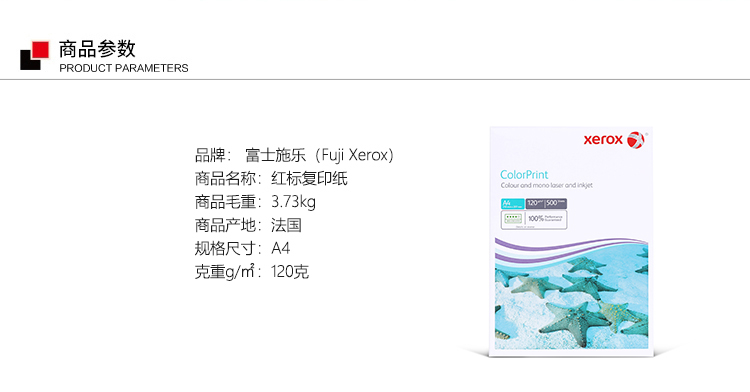Image resolution: width=750 pixels, height=392 pixels.
Task: Click the 商品参数 heading
Action: click(x=97, y=49)
